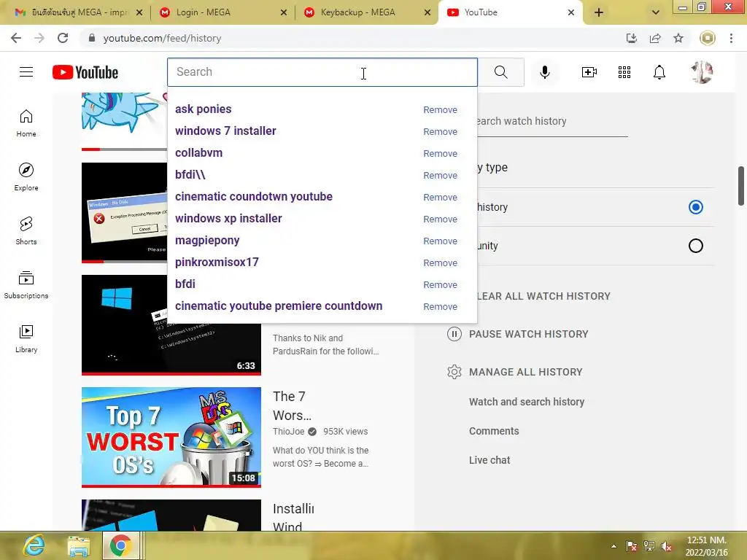Screen dimensions: 747x560
Task: Open the Chrome profile icon
Action: point(708,38)
